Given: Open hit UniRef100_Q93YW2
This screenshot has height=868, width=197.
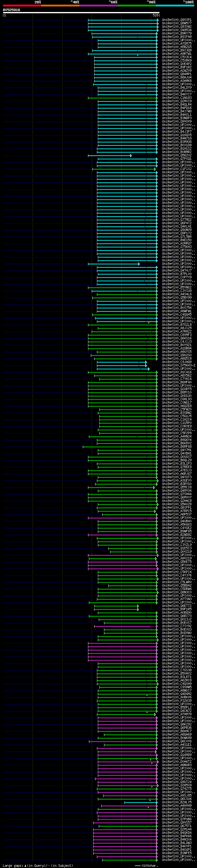Looking at the screenshot, I should tap(176, 26).
